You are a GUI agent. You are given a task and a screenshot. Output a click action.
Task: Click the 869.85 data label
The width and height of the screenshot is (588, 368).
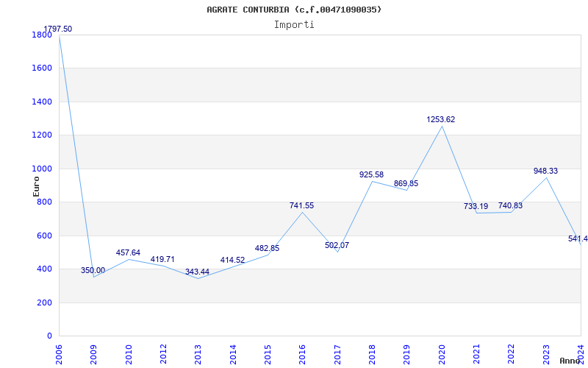pyautogui.click(x=406, y=184)
